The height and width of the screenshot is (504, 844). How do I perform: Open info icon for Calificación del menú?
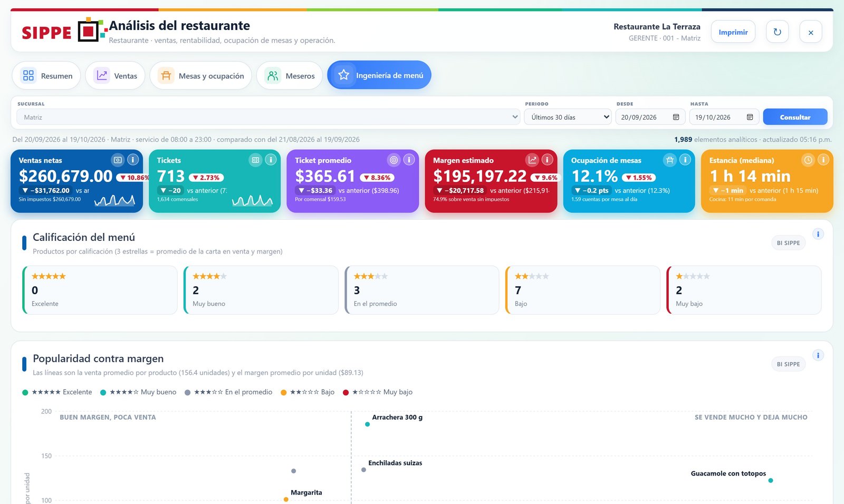click(x=818, y=234)
